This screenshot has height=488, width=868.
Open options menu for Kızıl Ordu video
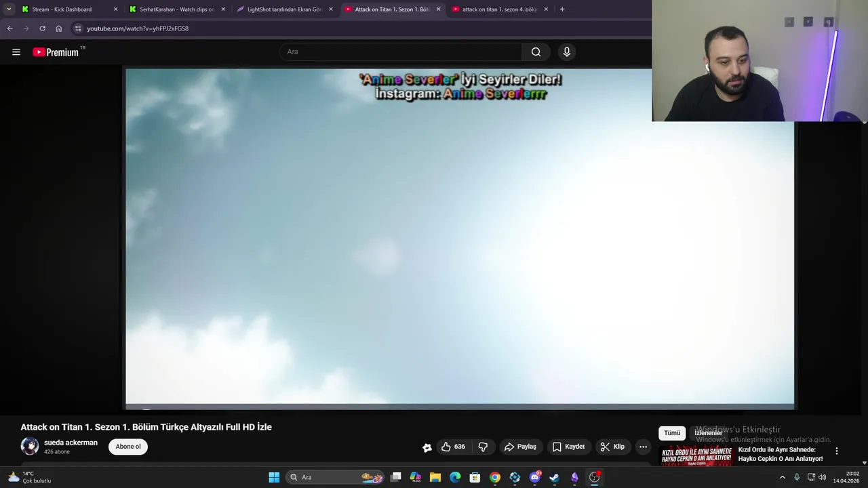pos(837,451)
